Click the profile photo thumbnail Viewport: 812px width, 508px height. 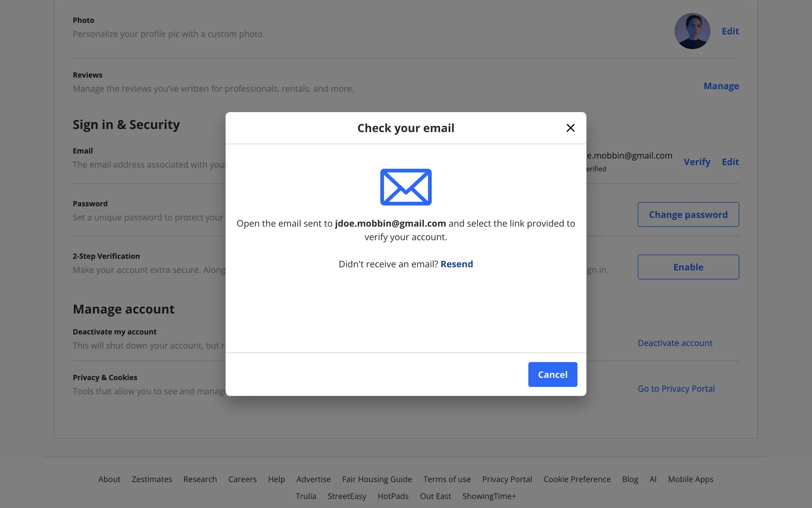[692, 31]
